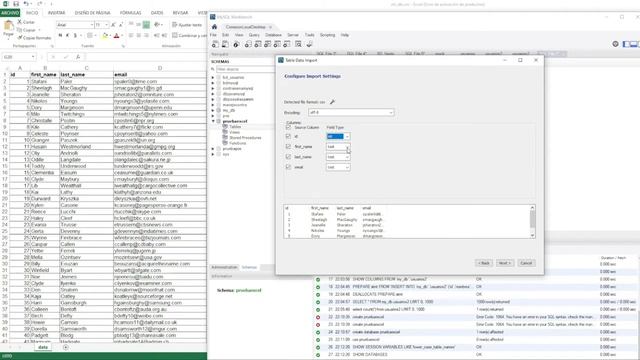Click create new table icon in Workbench toolbar
640x360 pixels.
(x=258, y=44)
